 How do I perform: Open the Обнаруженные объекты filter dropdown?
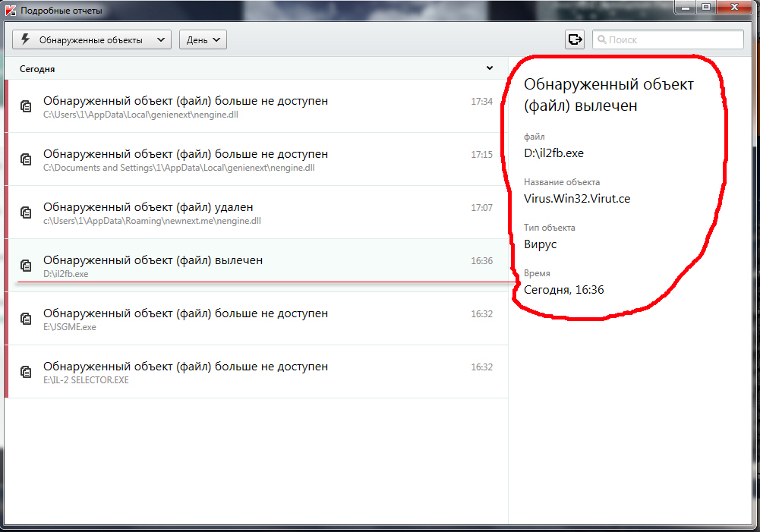[92, 39]
